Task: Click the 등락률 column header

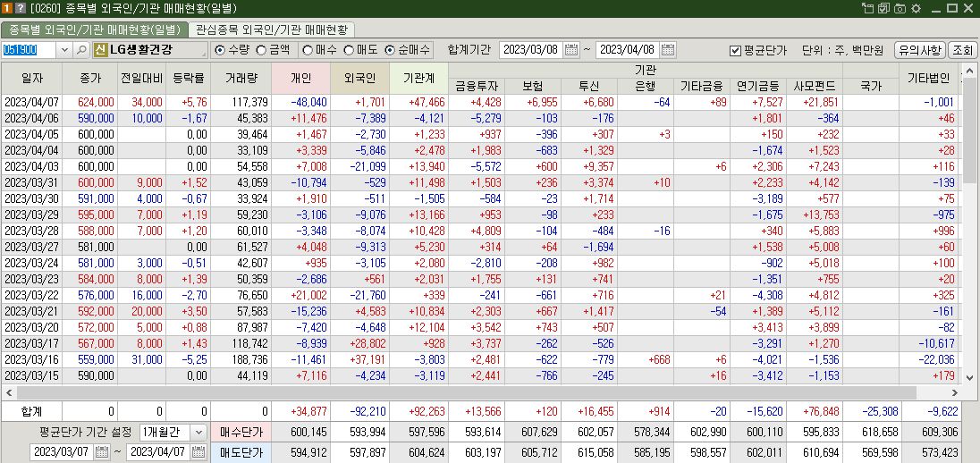Action: point(188,78)
